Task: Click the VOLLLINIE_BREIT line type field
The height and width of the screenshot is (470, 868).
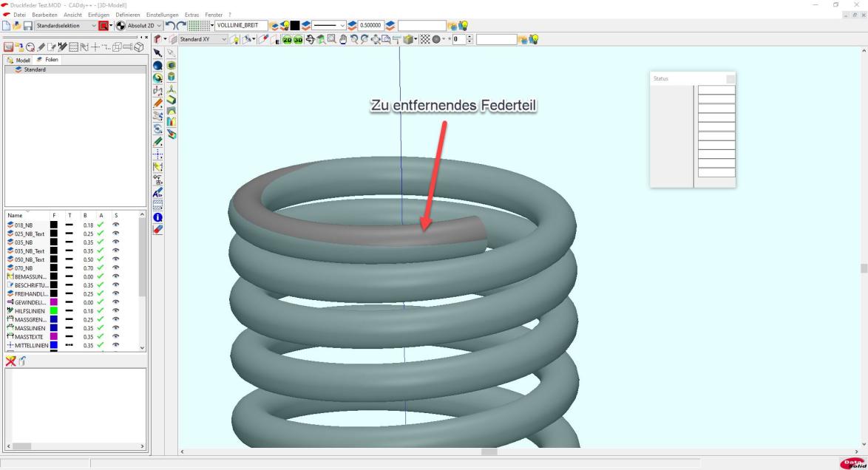Action: pos(240,26)
